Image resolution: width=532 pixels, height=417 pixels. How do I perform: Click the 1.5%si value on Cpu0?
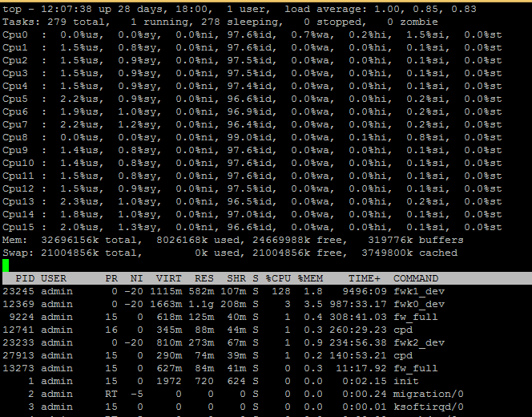(428, 35)
